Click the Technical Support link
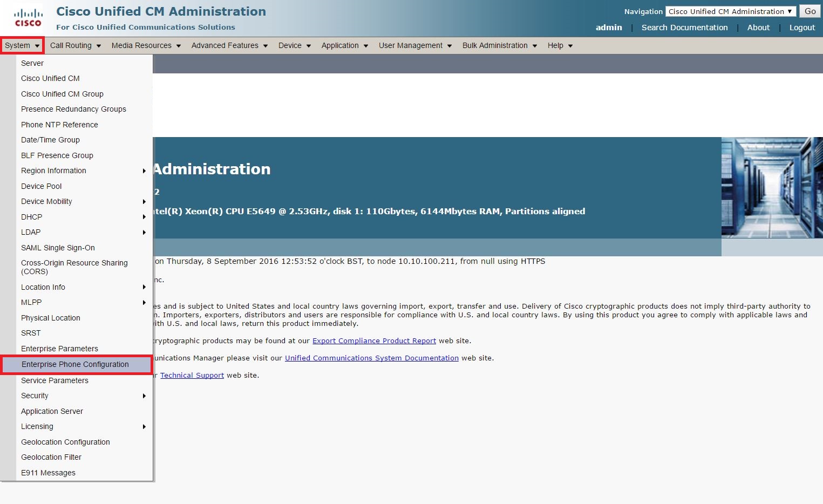 (x=192, y=376)
